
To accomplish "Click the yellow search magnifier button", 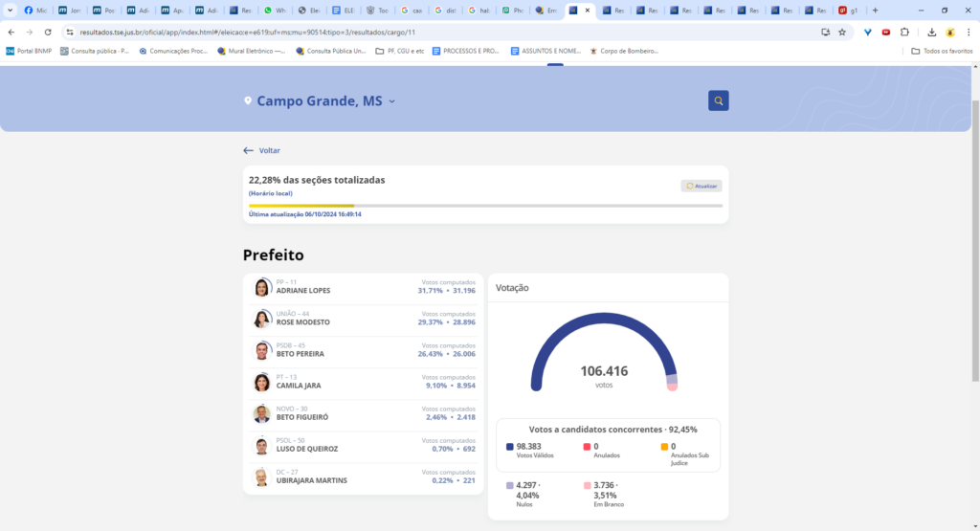I will [x=718, y=100].
